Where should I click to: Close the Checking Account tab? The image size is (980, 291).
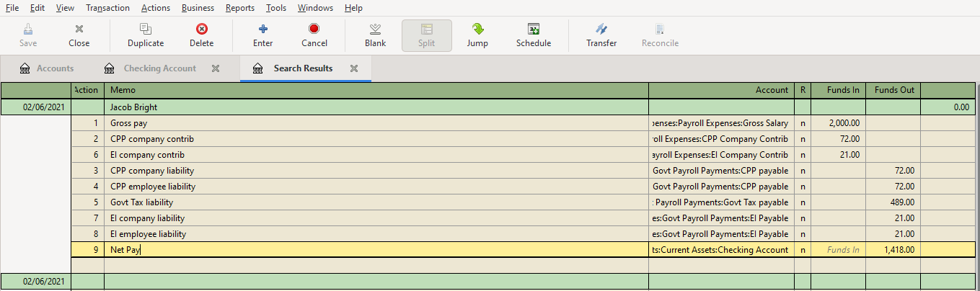point(216,68)
